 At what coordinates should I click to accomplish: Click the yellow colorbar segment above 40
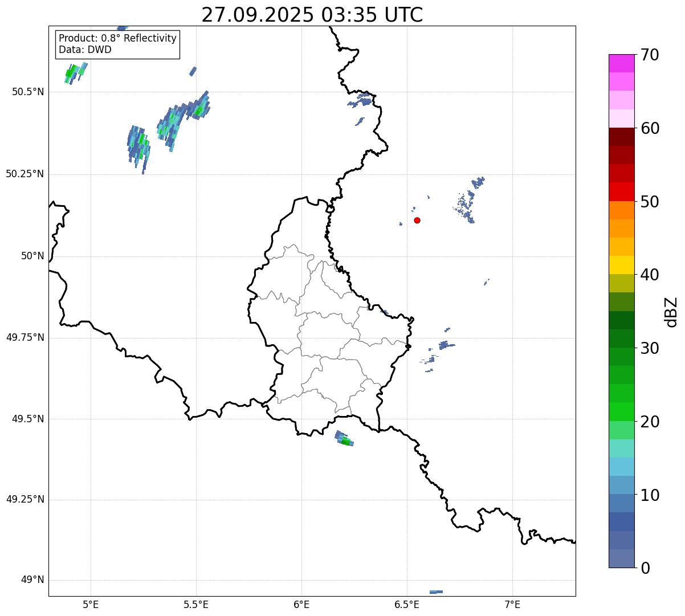click(x=621, y=265)
